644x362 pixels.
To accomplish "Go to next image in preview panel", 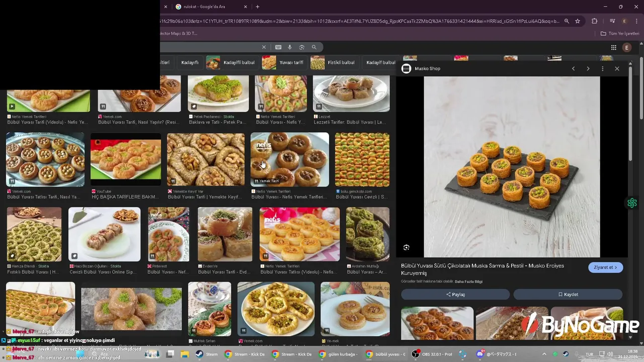I will 588,68.
